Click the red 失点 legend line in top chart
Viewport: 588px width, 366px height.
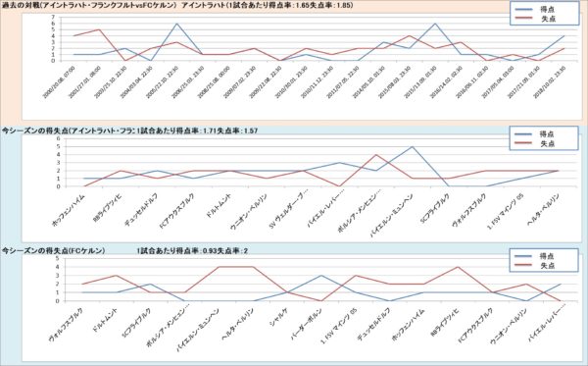[523, 19]
